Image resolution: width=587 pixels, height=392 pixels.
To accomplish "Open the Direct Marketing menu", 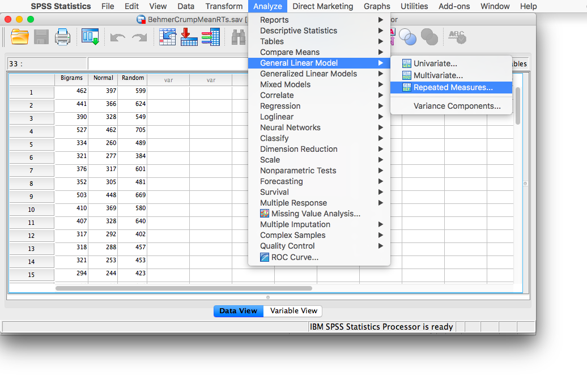I will (323, 6).
